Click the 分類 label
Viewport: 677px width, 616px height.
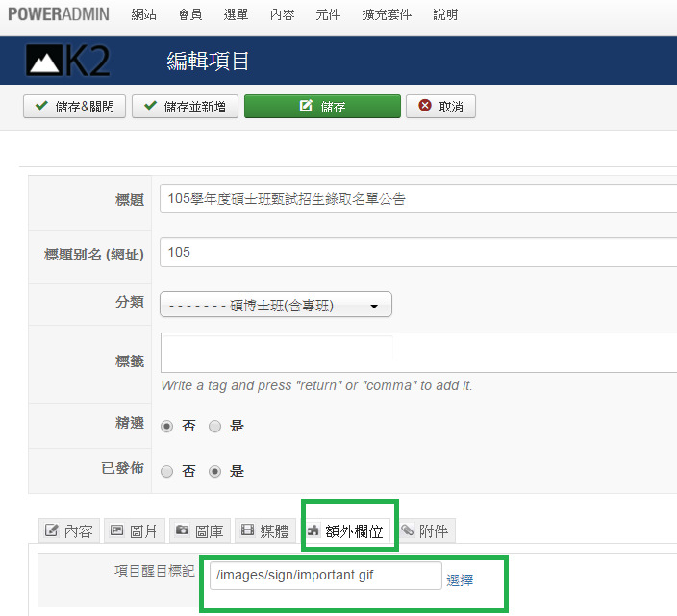tap(130, 302)
